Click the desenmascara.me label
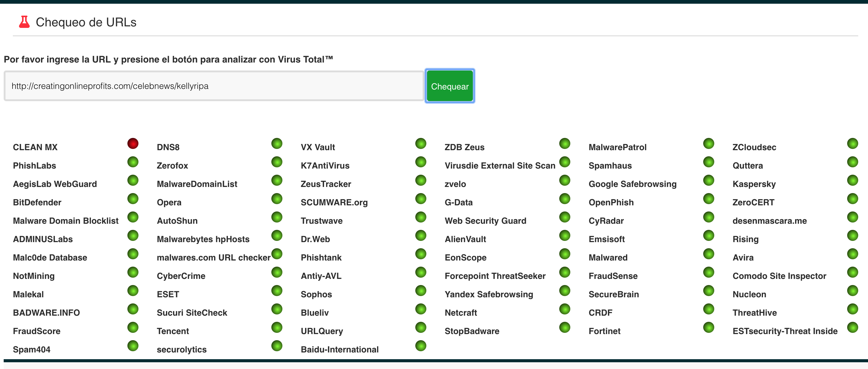This screenshot has height=369, width=868. (769, 221)
